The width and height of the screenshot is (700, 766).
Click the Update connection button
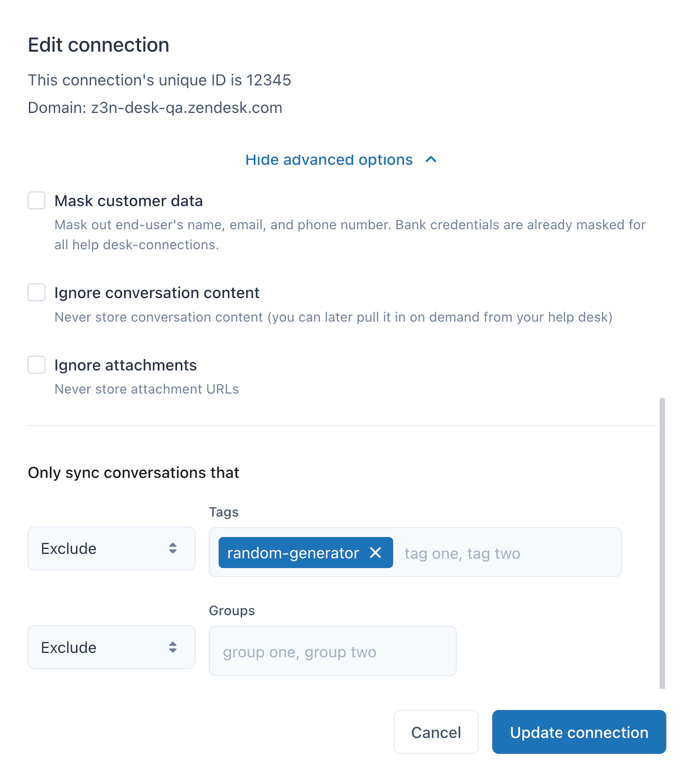coord(579,732)
